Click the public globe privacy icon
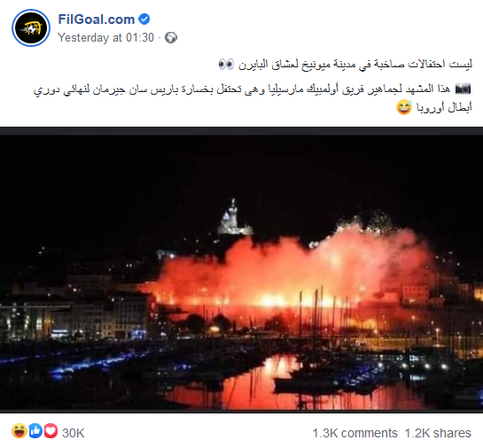The image size is (483, 448). click(x=171, y=38)
